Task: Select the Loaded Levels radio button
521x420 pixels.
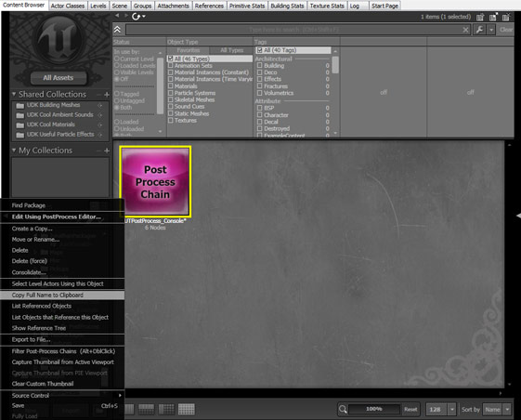Action: [117, 66]
